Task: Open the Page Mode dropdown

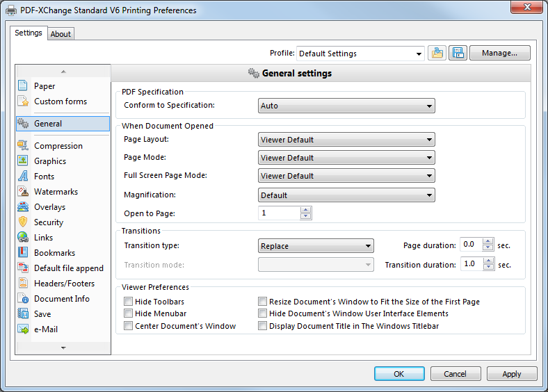Action: click(x=346, y=158)
